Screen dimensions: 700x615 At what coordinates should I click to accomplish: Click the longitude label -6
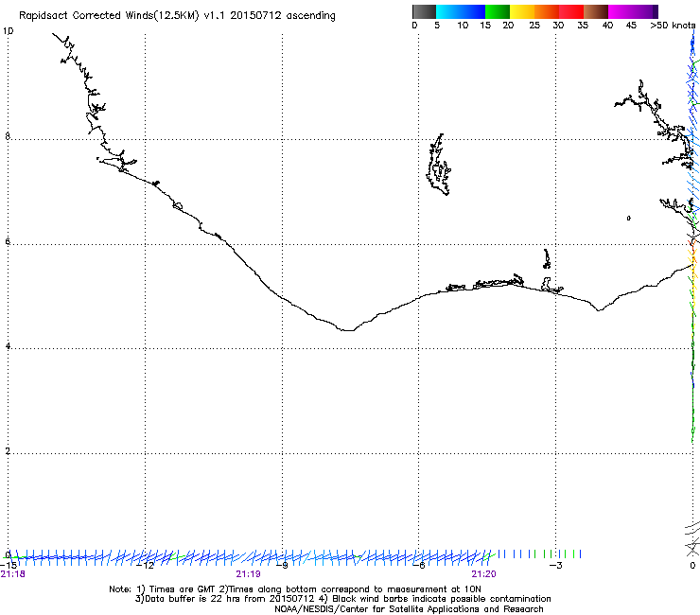[418, 566]
